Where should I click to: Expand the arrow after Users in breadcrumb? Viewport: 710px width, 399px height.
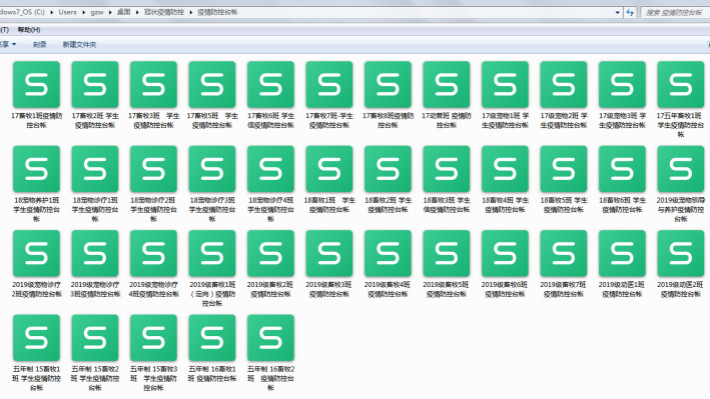coord(84,12)
